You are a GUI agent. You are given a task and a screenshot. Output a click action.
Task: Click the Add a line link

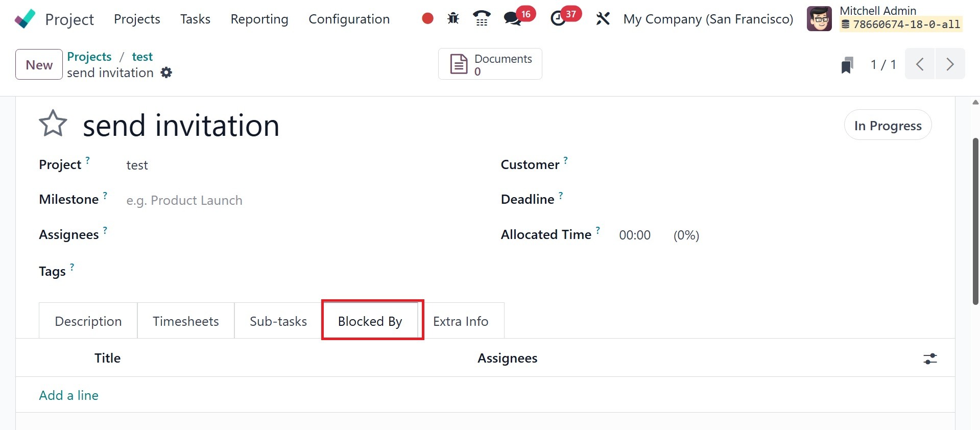click(x=69, y=395)
